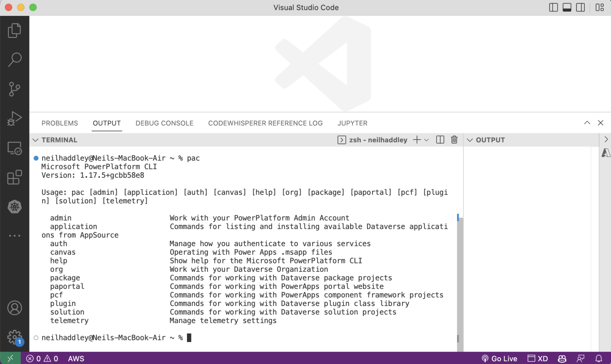This screenshot has width=611, height=364.
Task: Open the Extensions view
Action: tap(15, 177)
